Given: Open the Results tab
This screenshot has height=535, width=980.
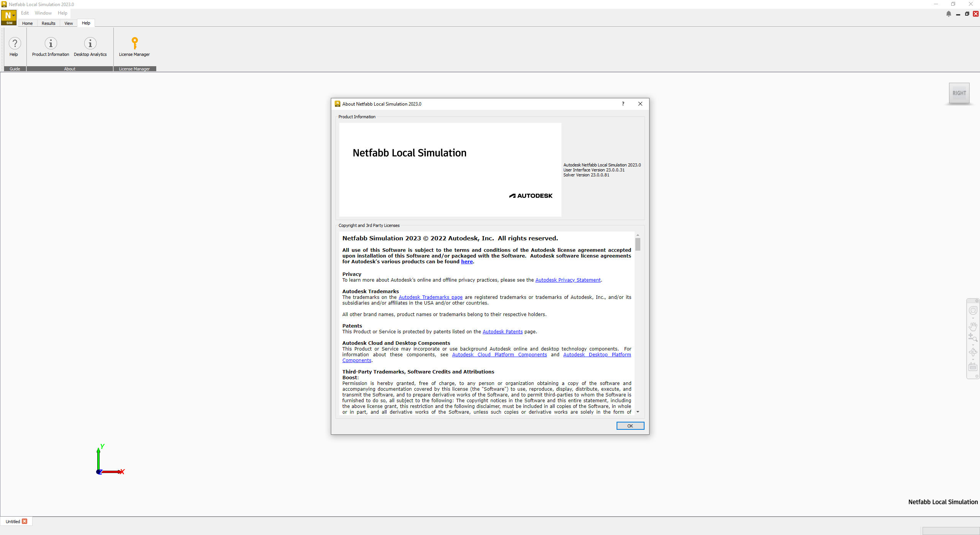Looking at the screenshot, I should 48,23.
